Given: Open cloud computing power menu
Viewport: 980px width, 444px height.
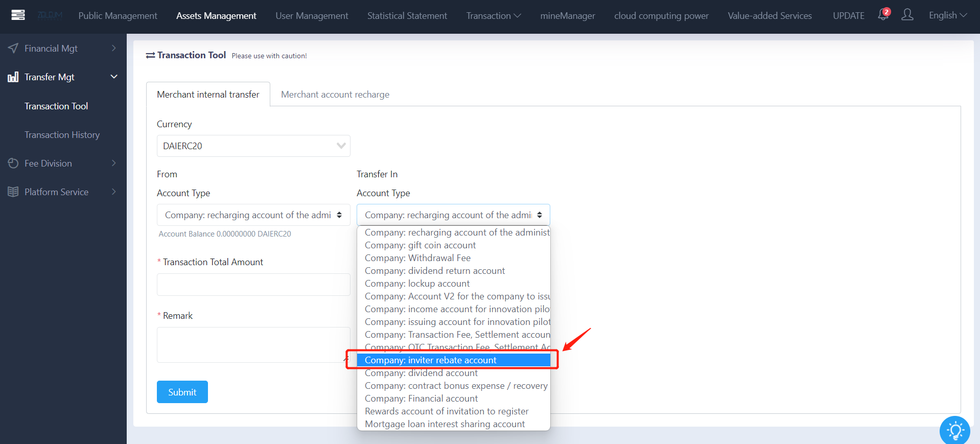Looking at the screenshot, I should point(661,16).
